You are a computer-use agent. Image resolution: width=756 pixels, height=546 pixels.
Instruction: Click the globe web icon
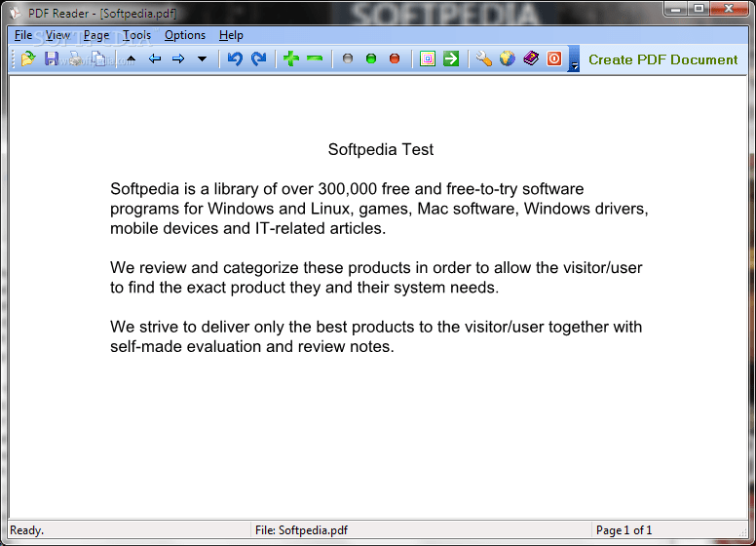tap(508, 58)
